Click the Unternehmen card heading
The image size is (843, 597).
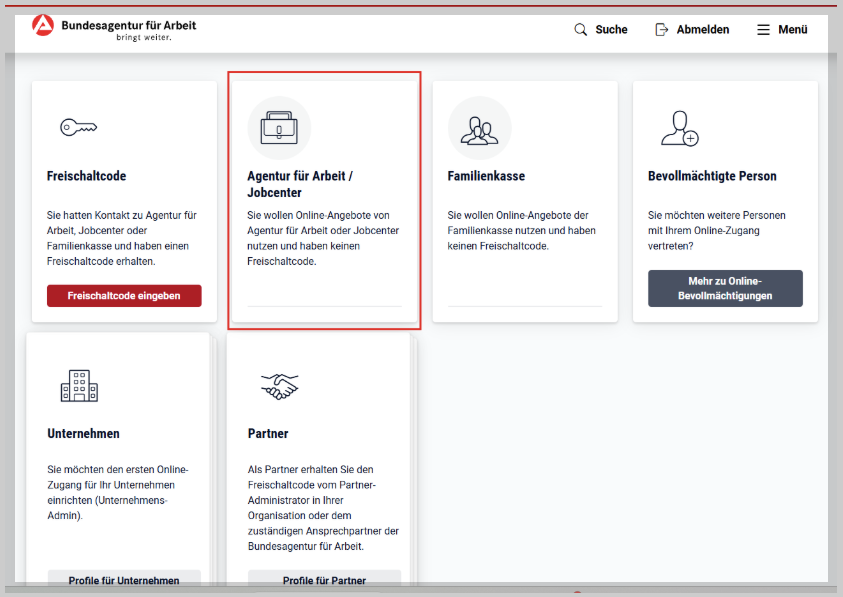point(83,433)
